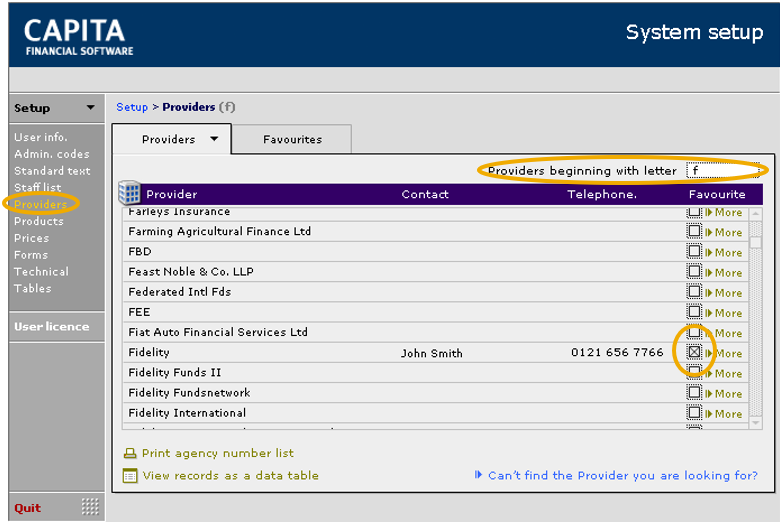Click the dotted grid icon beside Quit

point(90,507)
